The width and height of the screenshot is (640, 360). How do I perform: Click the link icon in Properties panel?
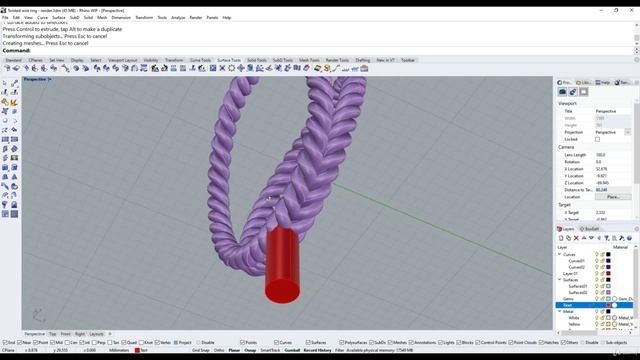pyautogui.click(x=573, y=92)
